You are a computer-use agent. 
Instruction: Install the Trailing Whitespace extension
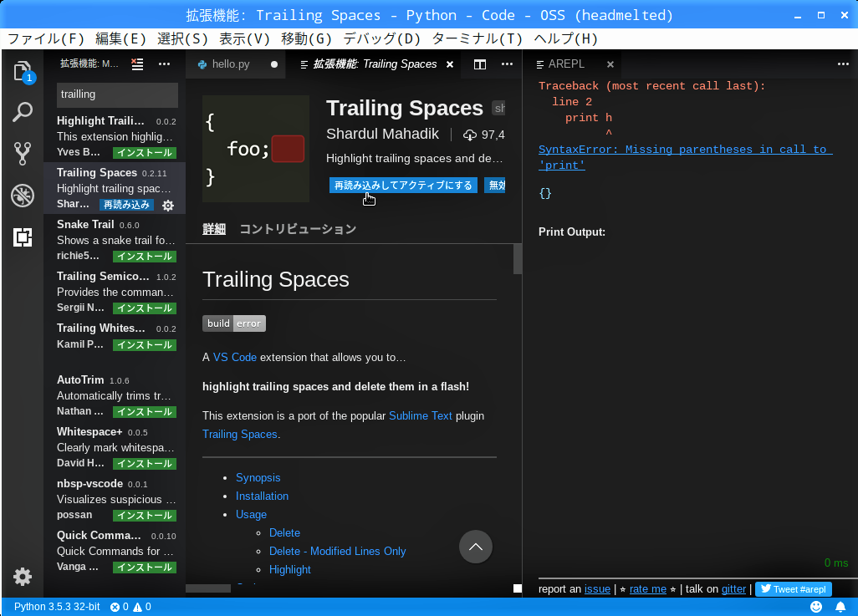145,344
